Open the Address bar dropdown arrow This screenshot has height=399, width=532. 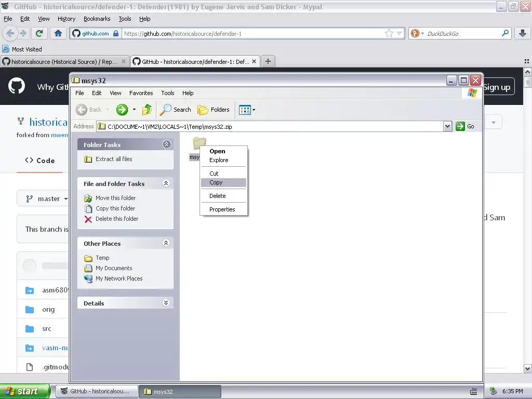coord(447,127)
